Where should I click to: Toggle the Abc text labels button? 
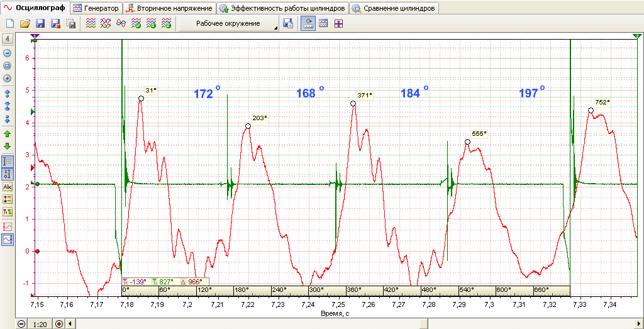pyautogui.click(x=8, y=187)
